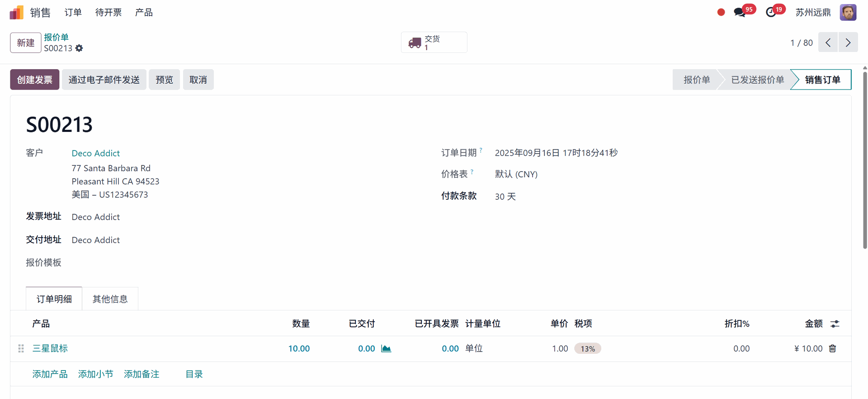This screenshot has height=399, width=868.
Task: Open the activities clock icon with 19 badge
Action: tap(771, 13)
